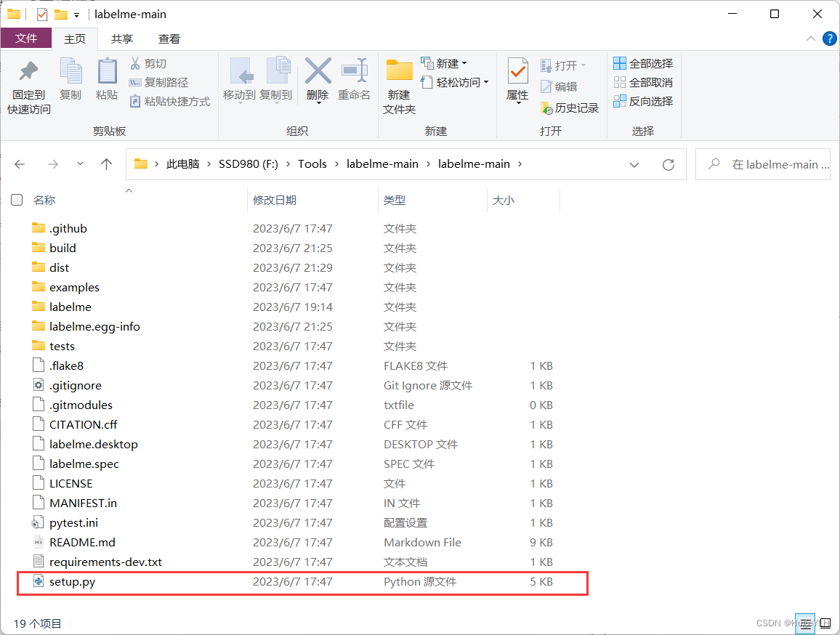Expand the address bar history dropdown

[x=634, y=164]
